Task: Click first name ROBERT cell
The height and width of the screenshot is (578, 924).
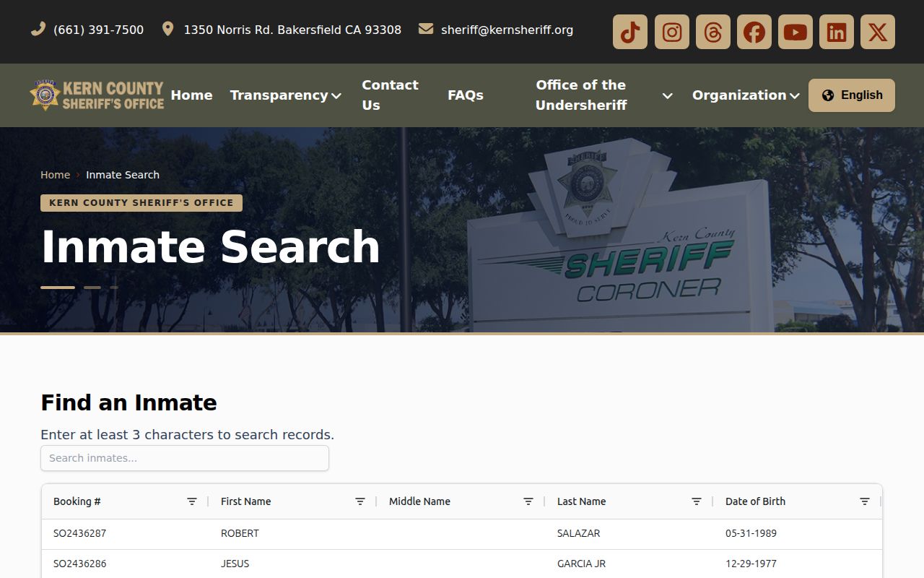Action: coord(240,533)
